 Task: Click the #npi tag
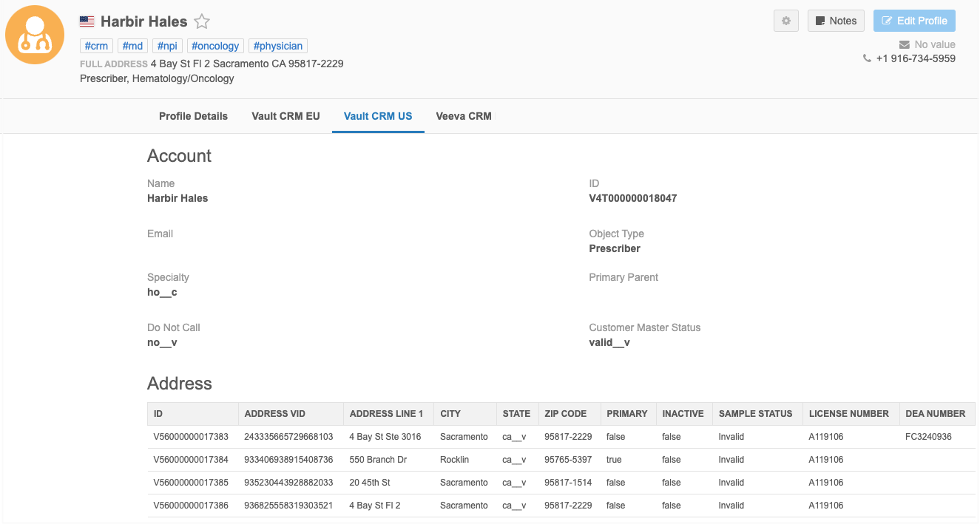167,46
